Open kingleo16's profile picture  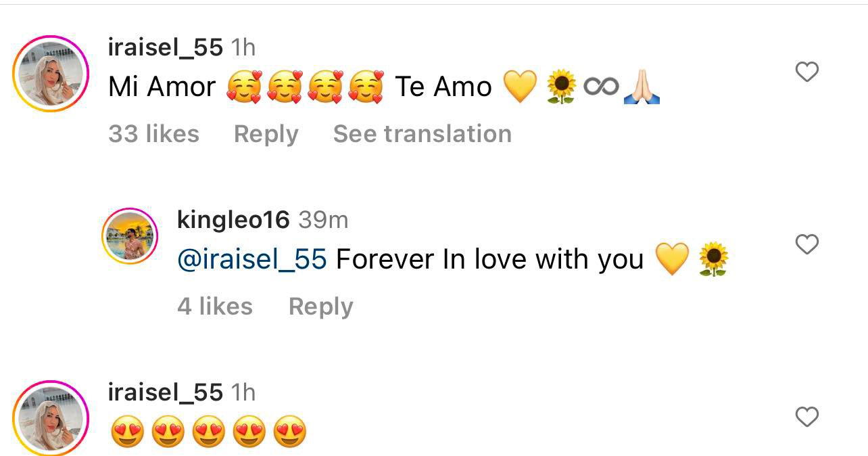point(130,235)
